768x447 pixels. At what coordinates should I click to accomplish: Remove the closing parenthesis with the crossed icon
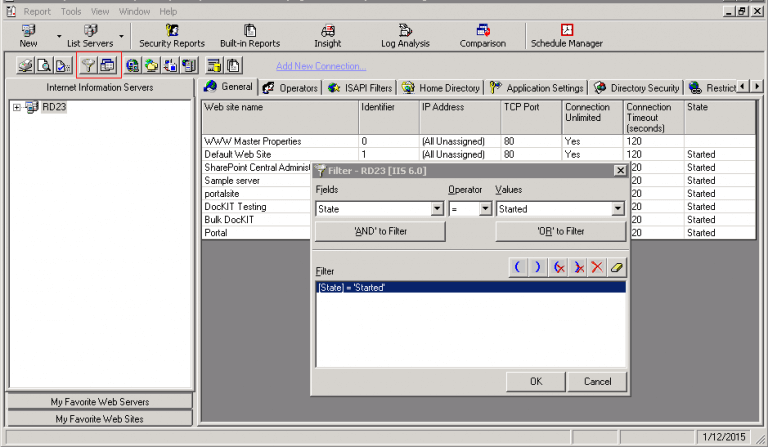point(578,267)
